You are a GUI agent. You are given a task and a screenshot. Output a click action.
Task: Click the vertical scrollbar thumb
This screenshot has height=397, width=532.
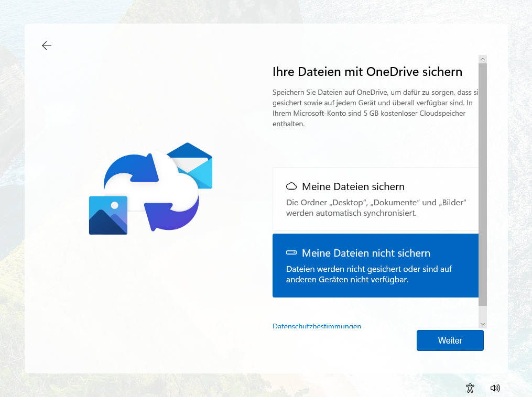pos(483,183)
